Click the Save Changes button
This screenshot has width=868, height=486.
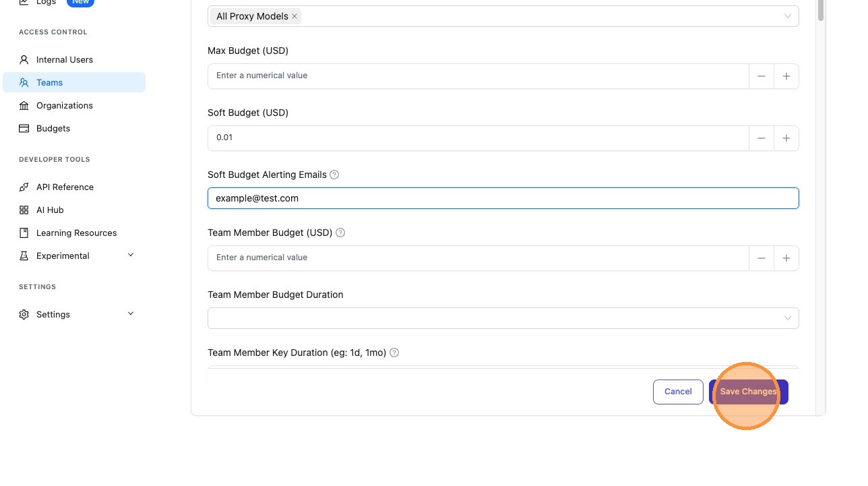click(748, 392)
